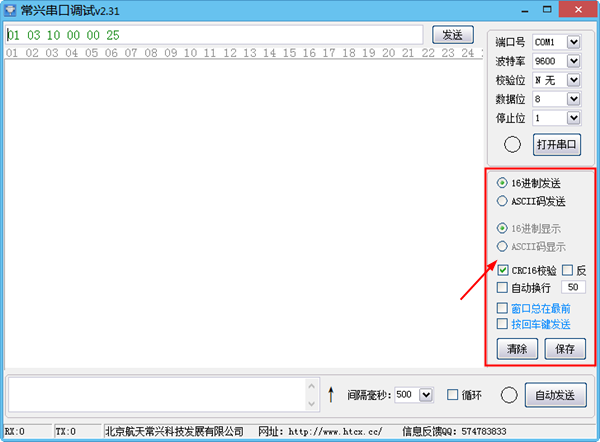Viewport: 600px width, 442px height.
Task: Click the auto-send text area
Action: [157, 395]
